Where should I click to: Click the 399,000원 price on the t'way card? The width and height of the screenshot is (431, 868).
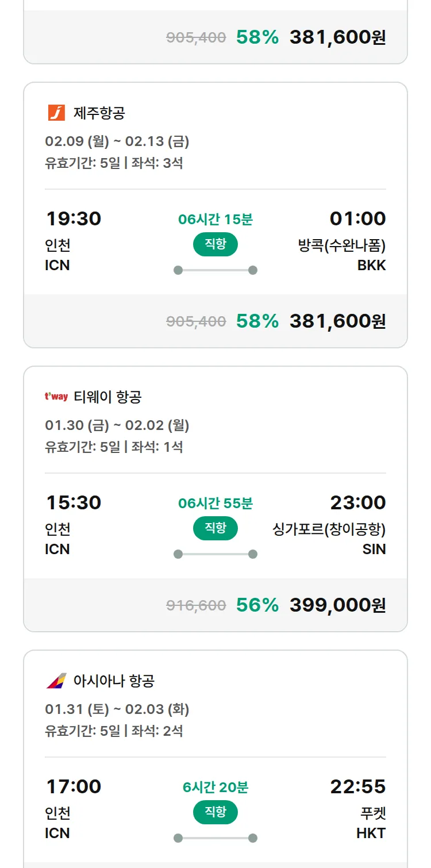[337, 605]
